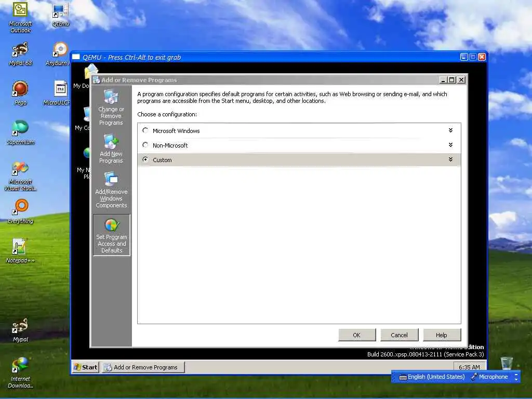Viewport: 532px width, 399px height.
Task: Click keyboard English (United States) language indicator
Action: pos(432,377)
